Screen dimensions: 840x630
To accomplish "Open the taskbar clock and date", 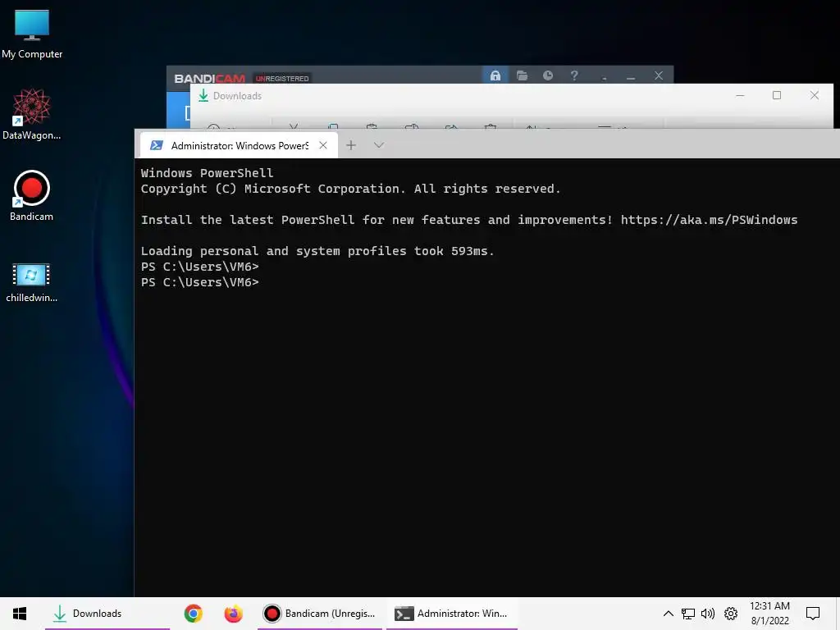I will 769,614.
